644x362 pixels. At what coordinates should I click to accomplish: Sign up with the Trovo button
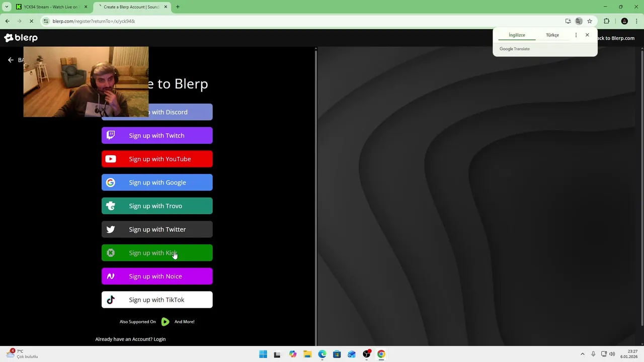157,206
